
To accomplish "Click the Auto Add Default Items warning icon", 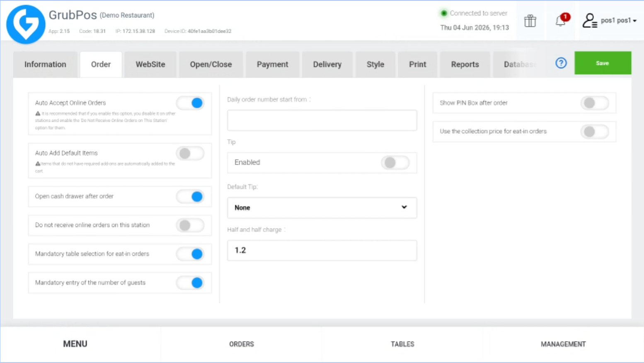I will 38,164.
